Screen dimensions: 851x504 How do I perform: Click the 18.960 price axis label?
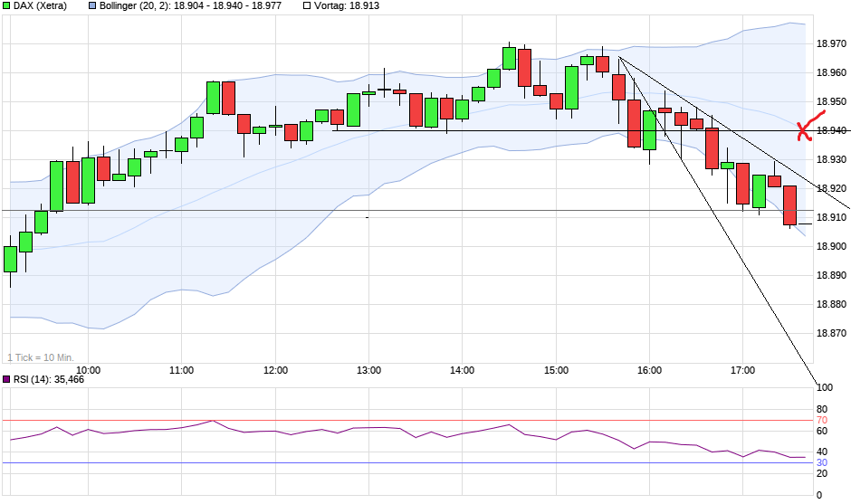point(831,72)
